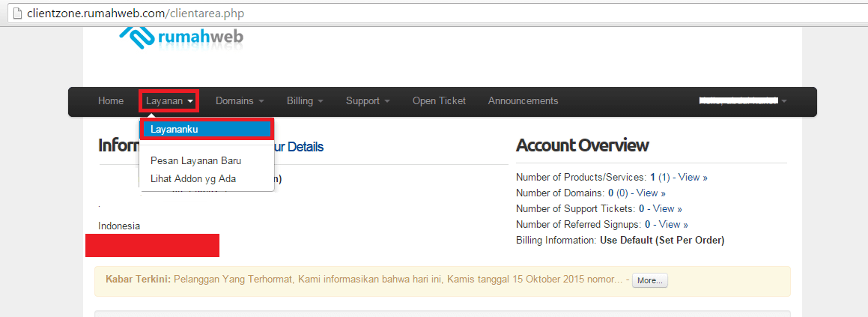
Task: Open the Home navigation item
Action: coord(111,101)
